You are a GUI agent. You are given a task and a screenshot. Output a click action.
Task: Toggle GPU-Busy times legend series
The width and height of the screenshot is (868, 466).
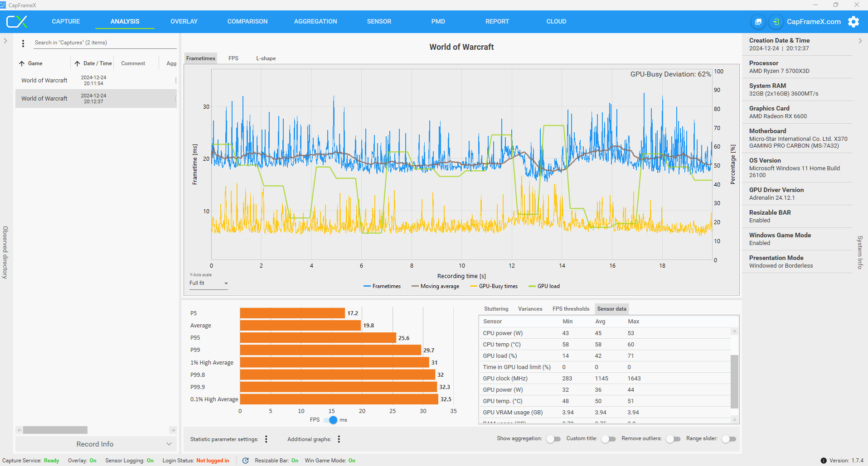(494, 286)
